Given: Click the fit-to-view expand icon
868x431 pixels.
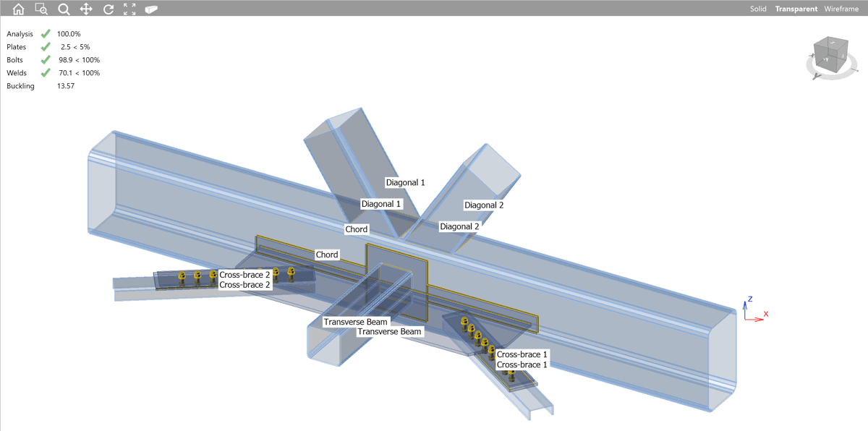Looking at the screenshot, I should (x=129, y=9).
